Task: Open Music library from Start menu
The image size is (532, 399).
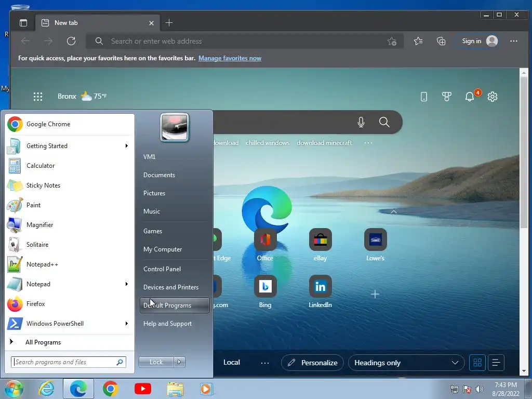Action: [x=175, y=211]
